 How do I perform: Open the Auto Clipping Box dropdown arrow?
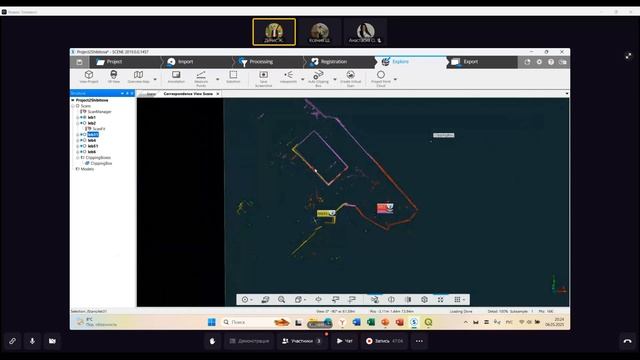(x=335, y=79)
